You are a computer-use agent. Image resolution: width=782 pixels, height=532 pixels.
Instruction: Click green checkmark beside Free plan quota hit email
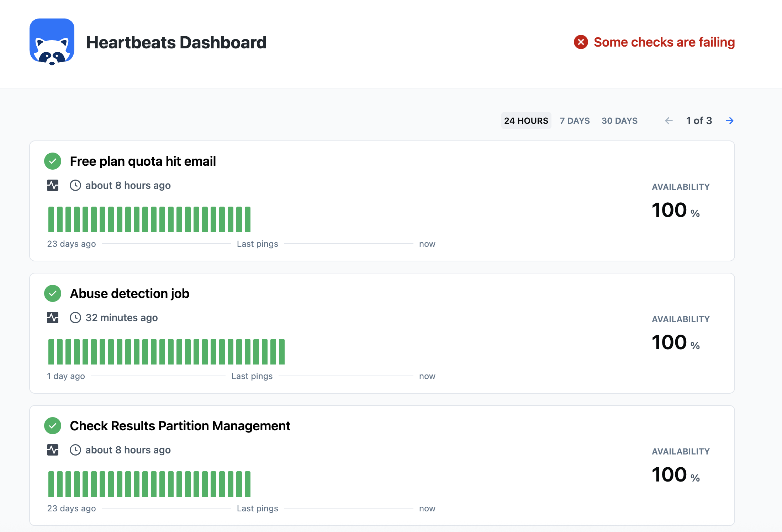point(53,161)
